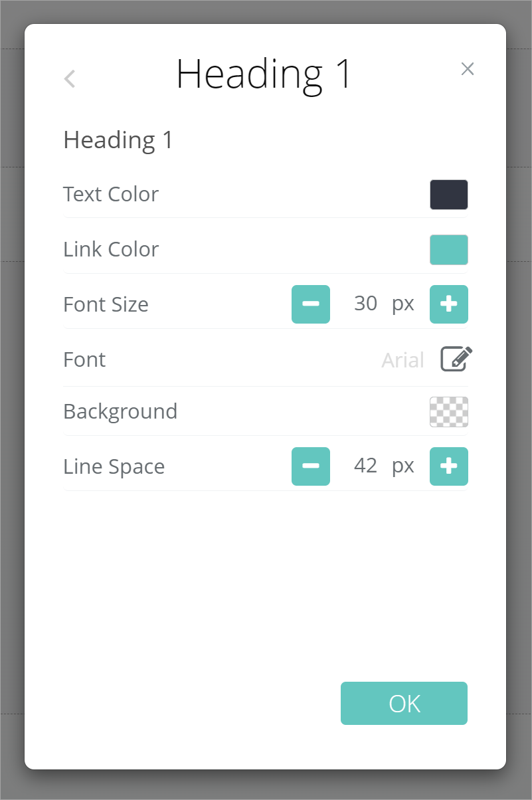Image resolution: width=532 pixels, height=800 pixels.
Task: Click the Line Space label
Action: coord(114,466)
